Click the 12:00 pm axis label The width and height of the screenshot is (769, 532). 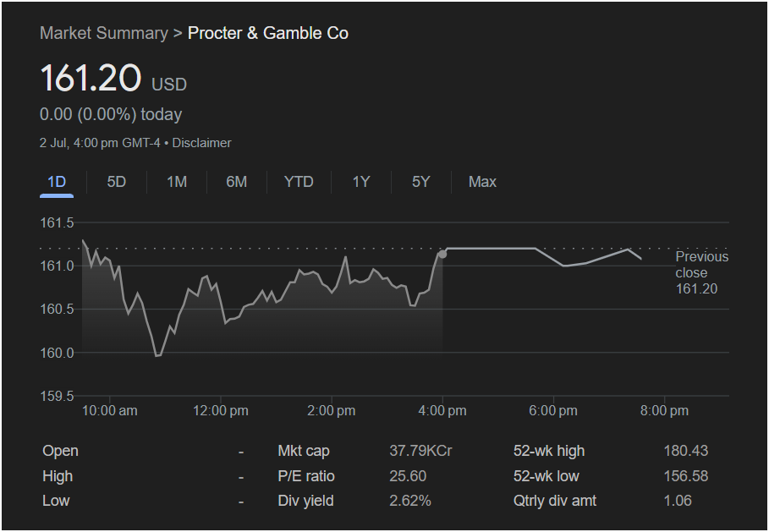pyautogui.click(x=221, y=410)
